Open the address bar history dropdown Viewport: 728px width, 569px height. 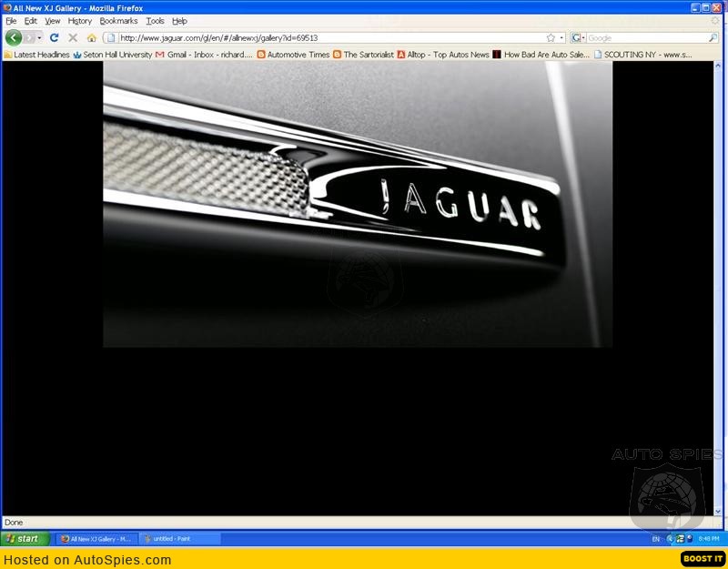point(561,37)
